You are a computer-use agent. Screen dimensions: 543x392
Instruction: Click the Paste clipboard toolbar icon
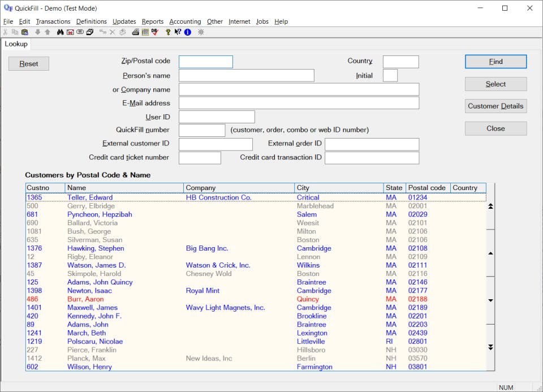(24, 32)
